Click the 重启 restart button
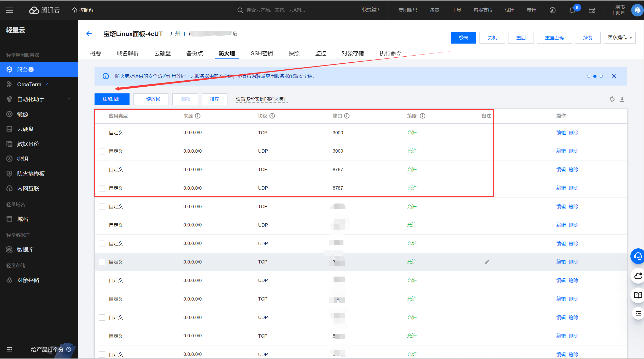The width and height of the screenshot is (644, 359). click(x=521, y=38)
